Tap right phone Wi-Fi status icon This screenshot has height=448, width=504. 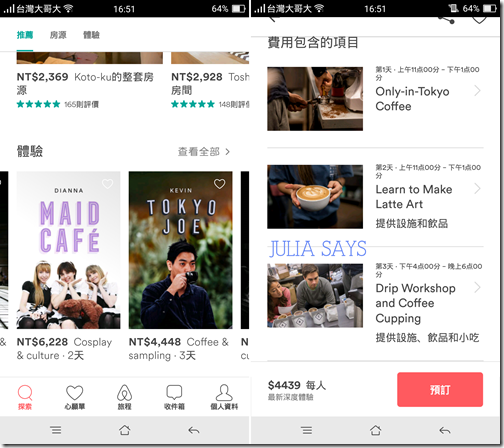pos(319,8)
